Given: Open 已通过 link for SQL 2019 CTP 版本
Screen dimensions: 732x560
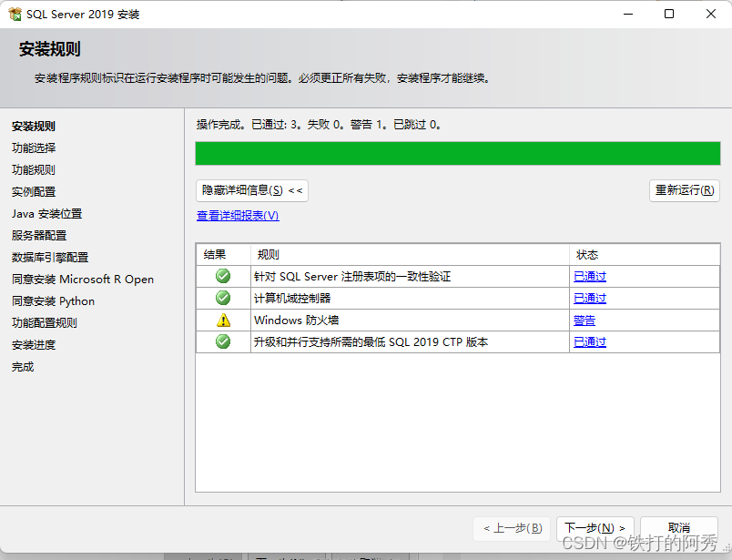Looking at the screenshot, I should [590, 342].
